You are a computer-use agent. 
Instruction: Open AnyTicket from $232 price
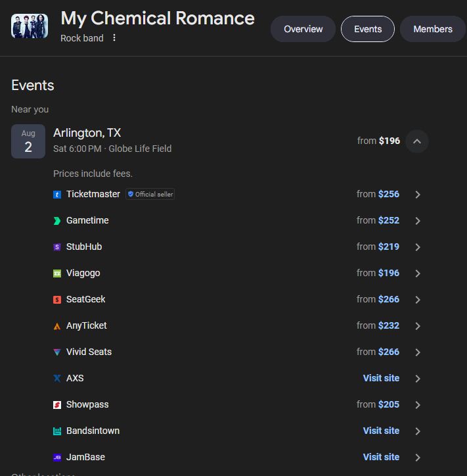click(378, 325)
